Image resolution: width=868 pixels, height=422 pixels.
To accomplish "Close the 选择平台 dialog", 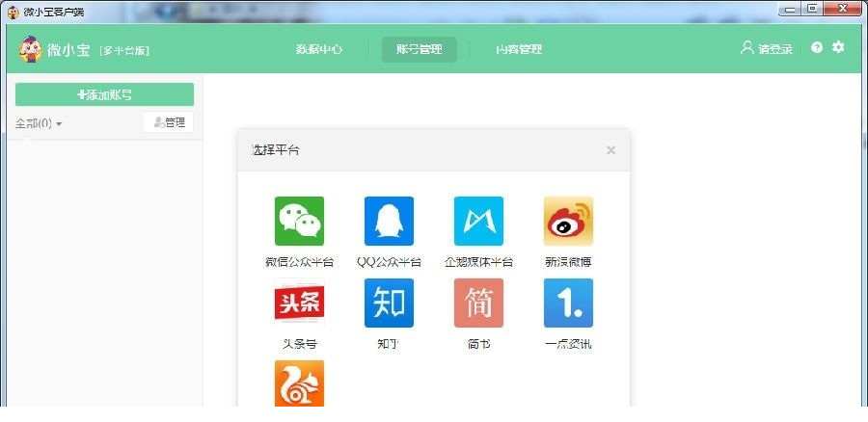I will [611, 150].
